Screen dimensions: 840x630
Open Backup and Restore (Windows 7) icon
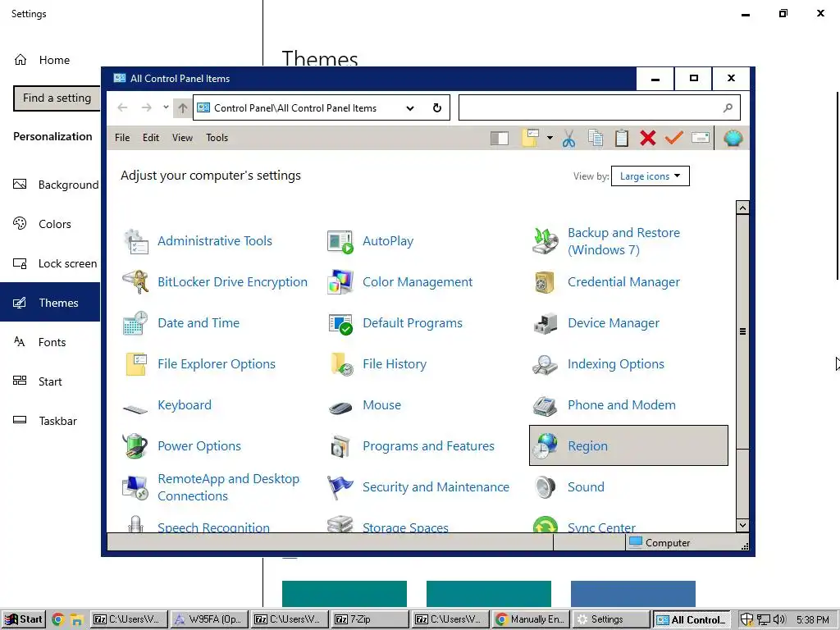[546, 241]
